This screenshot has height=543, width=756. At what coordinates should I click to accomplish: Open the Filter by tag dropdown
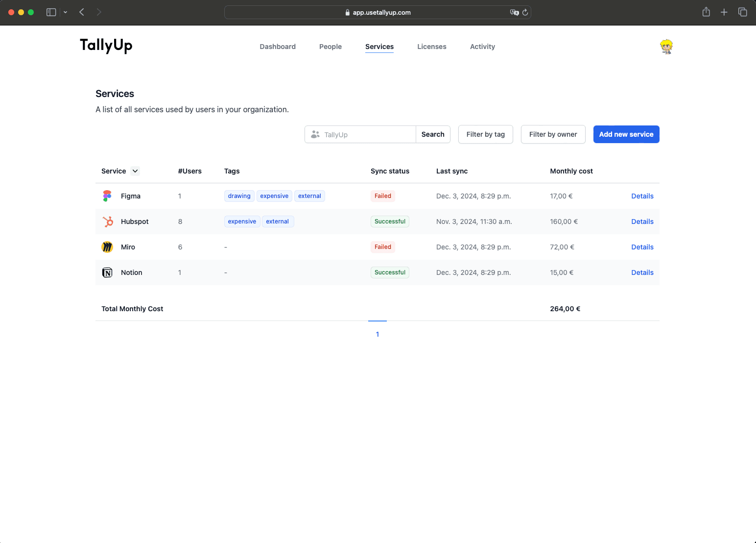(x=485, y=134)
